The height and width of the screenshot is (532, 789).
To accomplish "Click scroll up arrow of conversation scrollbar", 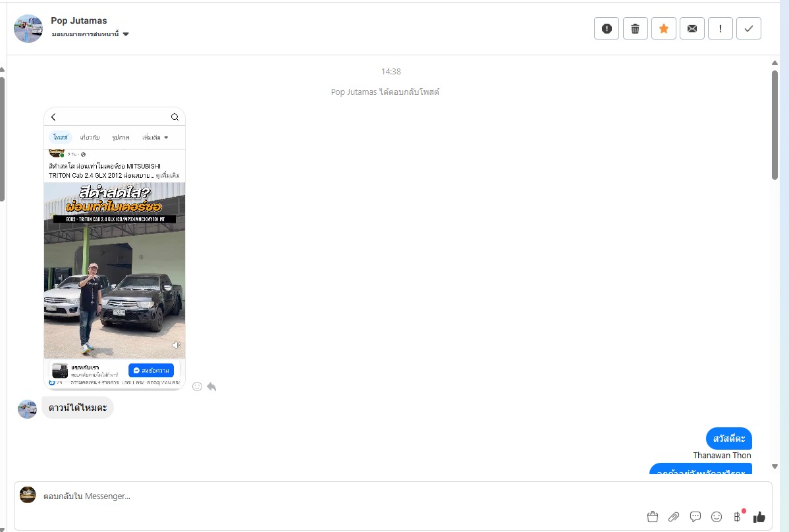I will pyautogui.click(x=775, y=63).
